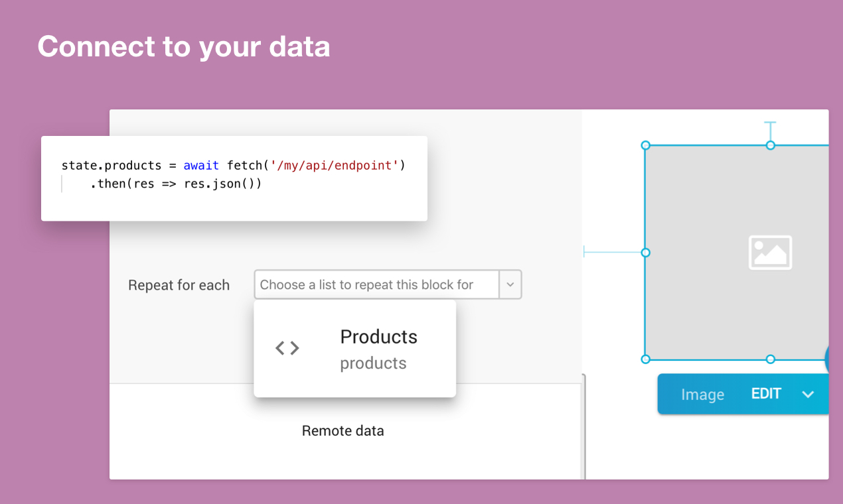Click the image placeholder icon on canvas
The width and height of the screenshot is (843, 504).
770,253
